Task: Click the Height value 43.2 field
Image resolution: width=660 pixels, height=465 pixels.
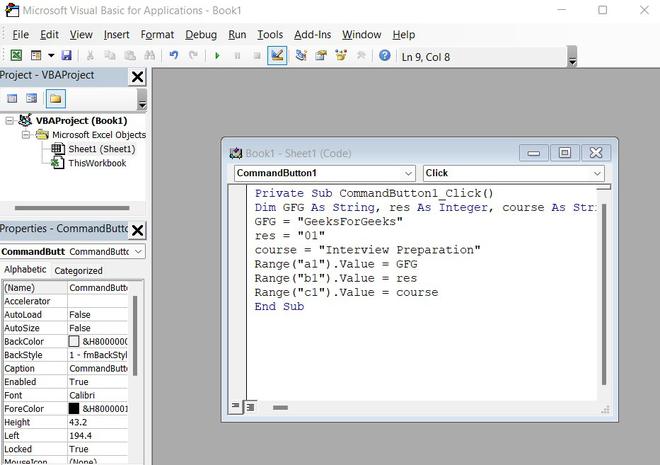Action: (98, 422)
